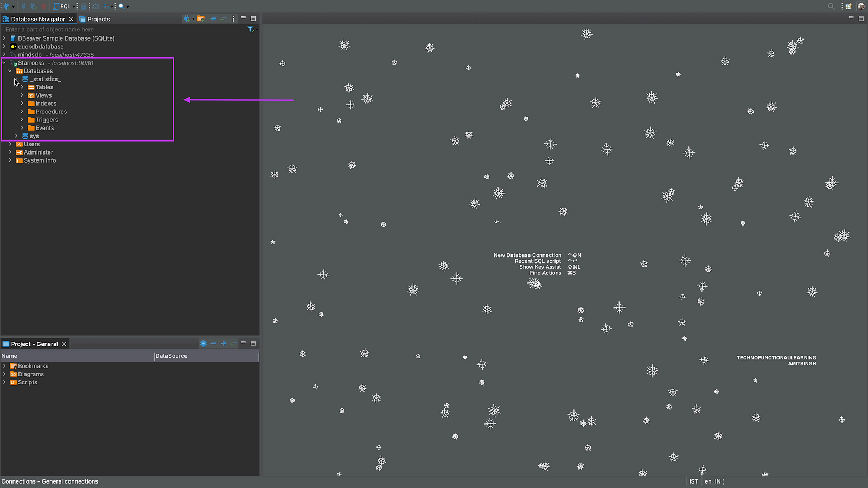Toggle link with editor in Project panel
The image size is (868, 488).
coord(233,344)
